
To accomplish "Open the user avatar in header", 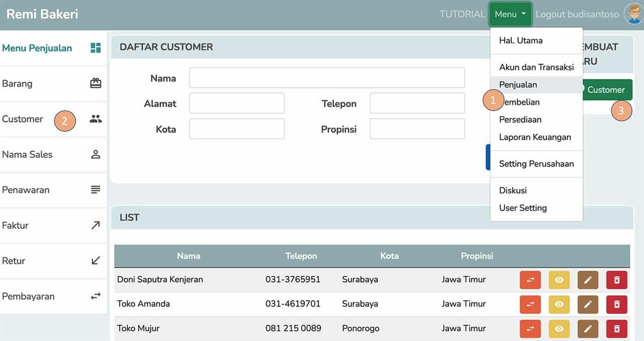I will pyautogui.click(x=634, y=14).
